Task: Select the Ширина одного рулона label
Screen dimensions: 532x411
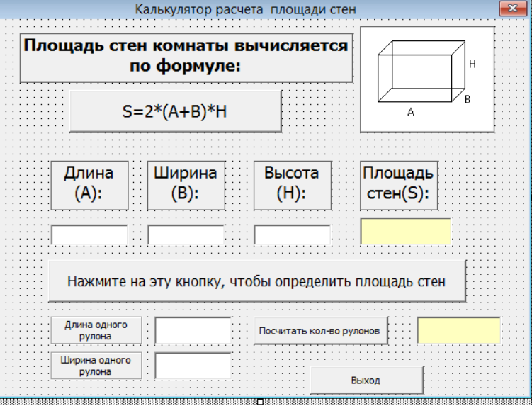Action: (96, 366)
